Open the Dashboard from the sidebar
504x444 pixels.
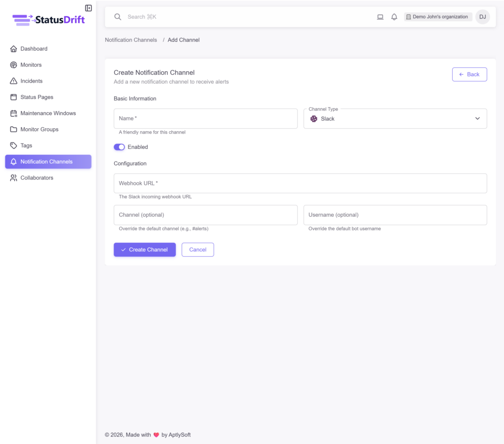(x=34, y=49)
